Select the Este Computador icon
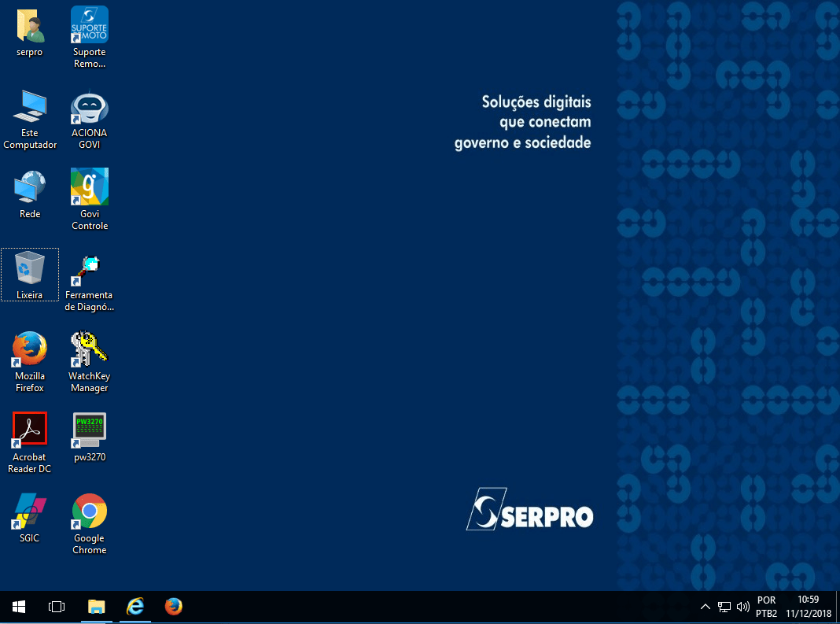The height and width of the screenshot is (624, 840). pos(30,108)
